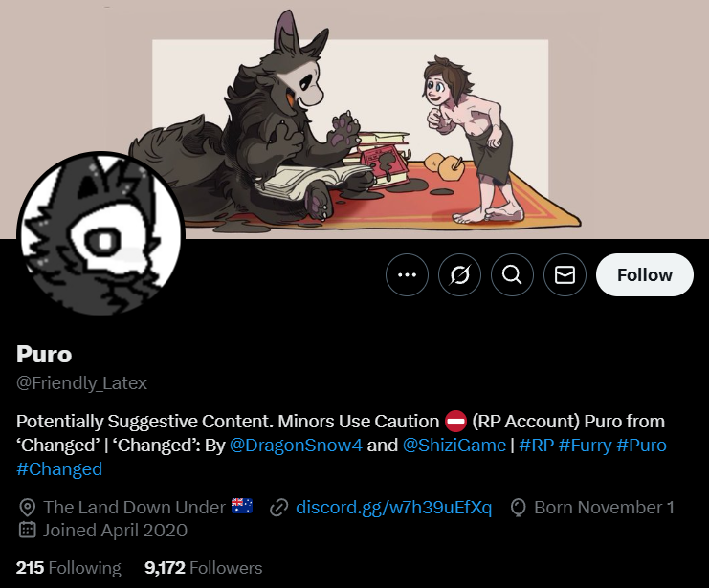The image size is (709, 588).
Task: Click the #Puro hashtag
Action: click(641, 446)
